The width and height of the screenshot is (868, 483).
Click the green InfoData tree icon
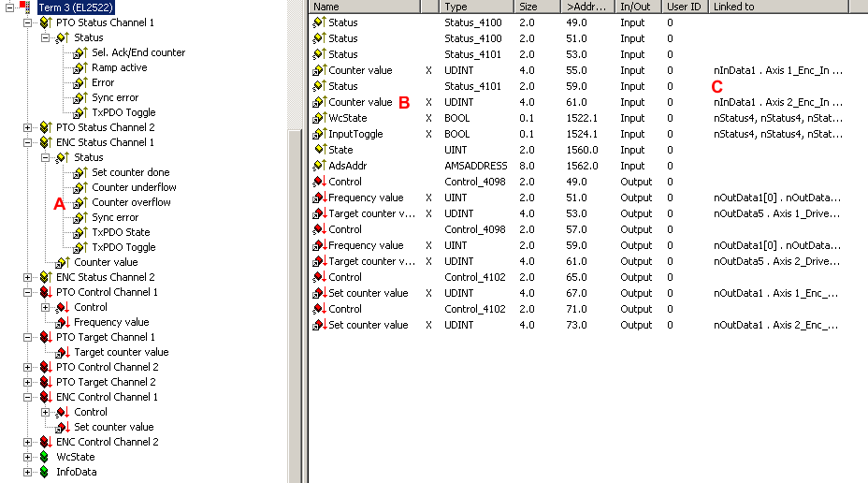tap(44, 472)
